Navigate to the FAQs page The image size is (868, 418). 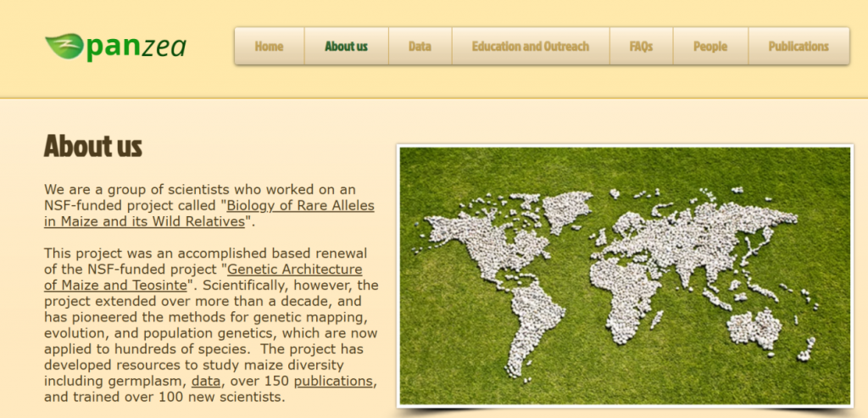[641, 47]
